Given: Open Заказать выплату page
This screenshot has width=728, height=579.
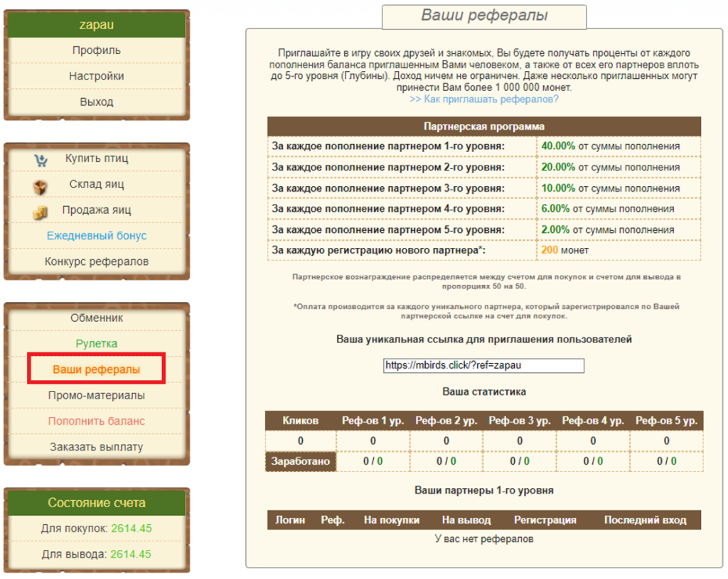Looking at the screenshot, I should pos(97,447).
